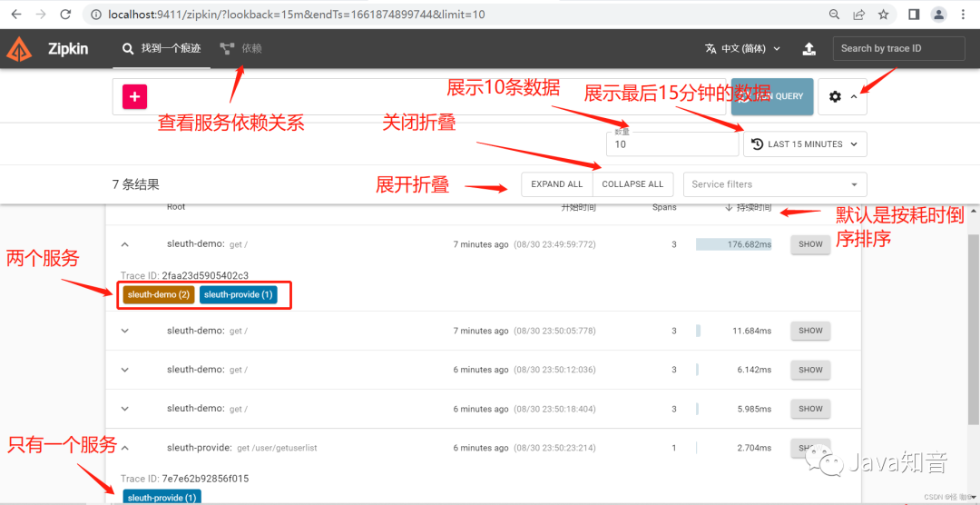The image size is (980, 505).
Task: Click the RUN QUERY button
Action: 772,96
